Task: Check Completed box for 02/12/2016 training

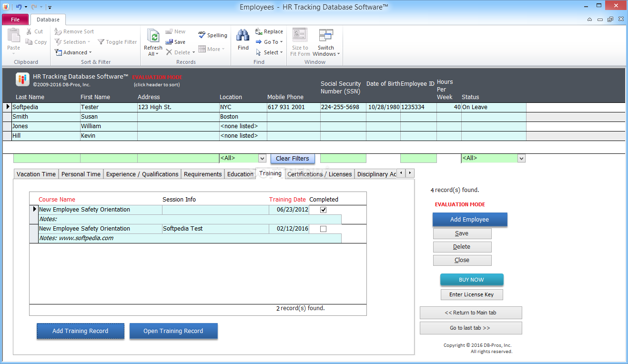Action: [x=324, y=229]
